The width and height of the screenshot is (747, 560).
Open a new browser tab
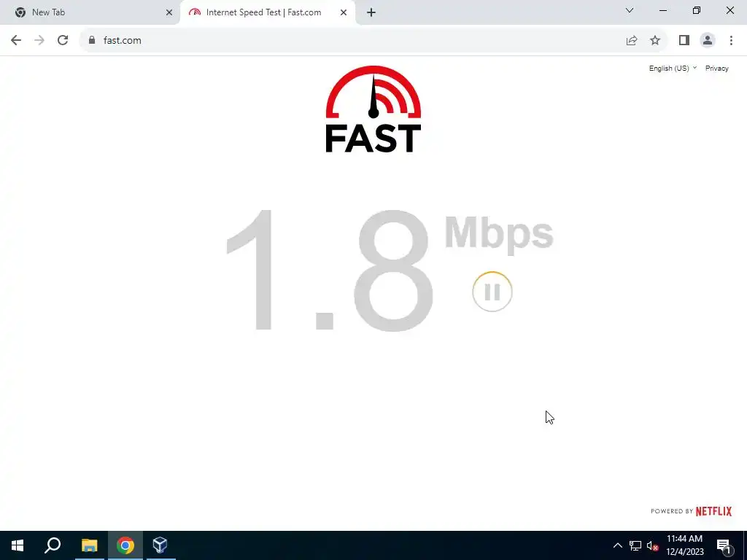371,12
